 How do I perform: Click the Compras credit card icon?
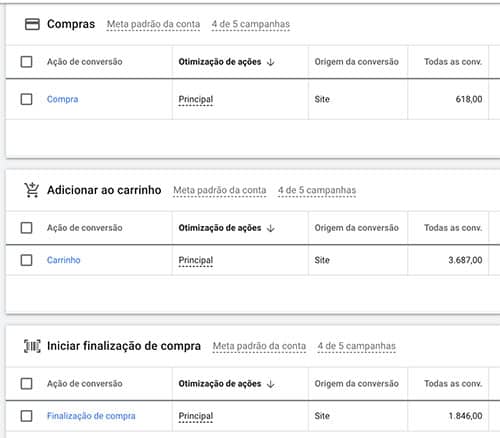pyautogui.click(x=32, y=24)
